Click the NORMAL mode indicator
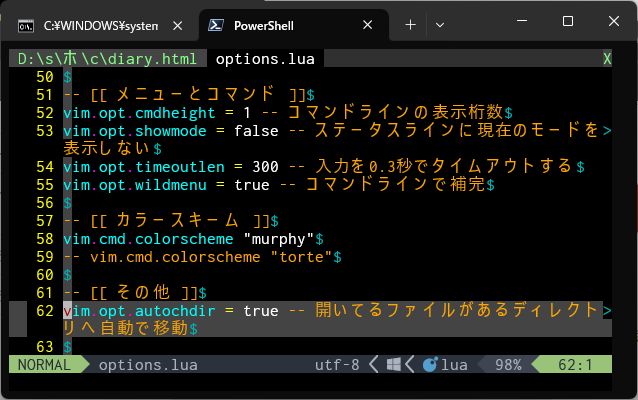The height and width of the screenshot is (400, 638). [x=45, y=365]
